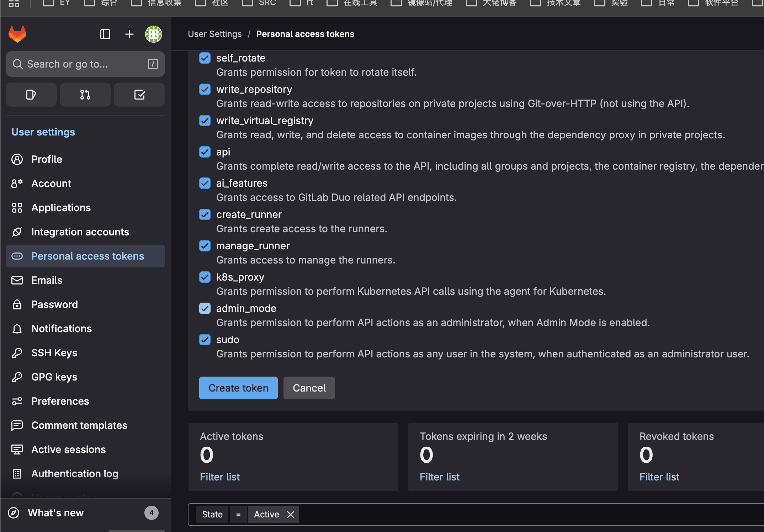Uncheck the sudo scope checkbox
The width and height of the screenshot is (764, 532).
pyautogui.click(x=205, y=340)
